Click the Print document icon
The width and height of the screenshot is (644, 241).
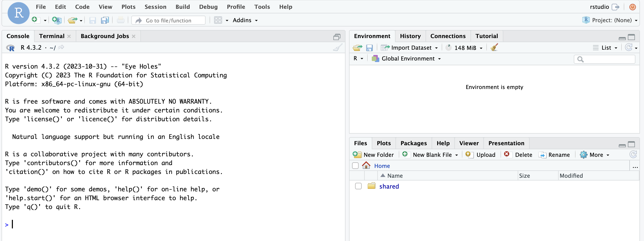click(121, 20)
